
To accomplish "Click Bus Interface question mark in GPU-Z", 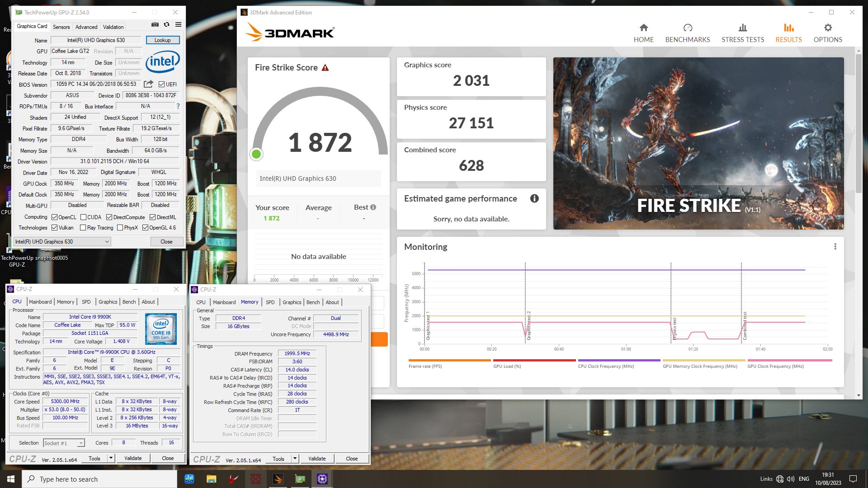I will click(178, 107).
